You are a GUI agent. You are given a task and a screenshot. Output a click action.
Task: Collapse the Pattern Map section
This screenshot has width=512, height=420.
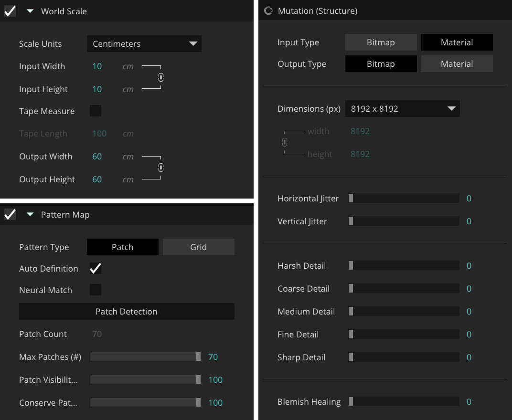(x=30, y=214)
